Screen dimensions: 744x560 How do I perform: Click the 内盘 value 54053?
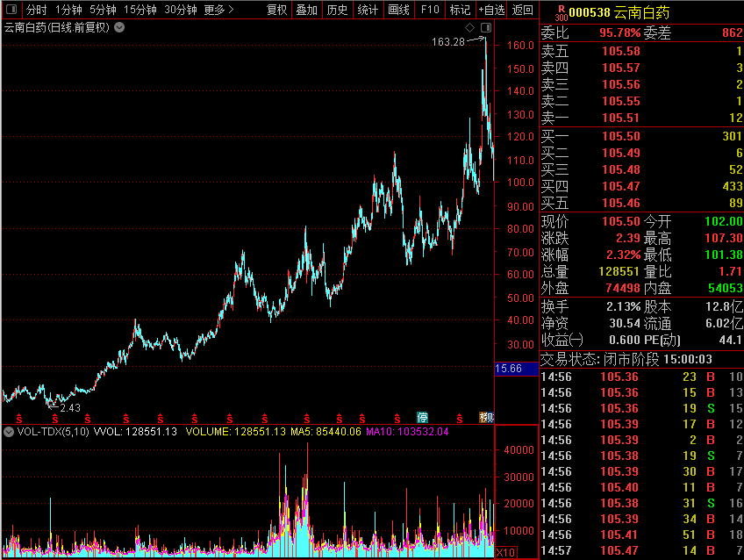tap(726, 288)
